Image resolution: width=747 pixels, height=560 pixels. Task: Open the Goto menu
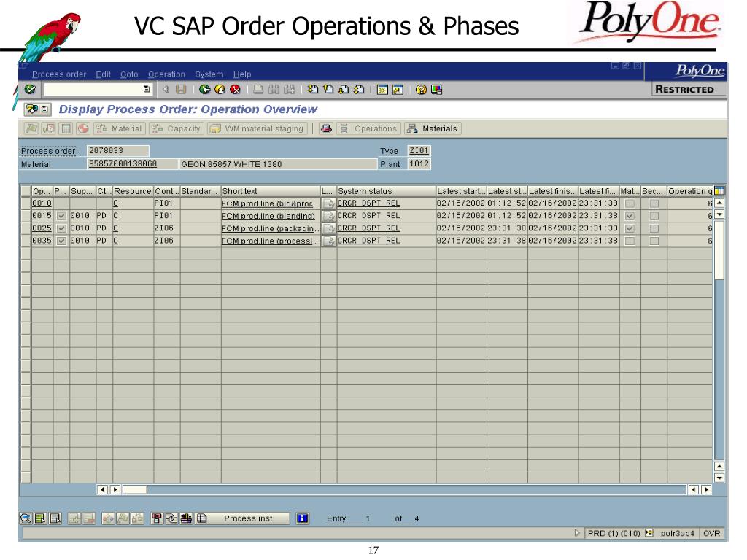[x=129, y=74]
